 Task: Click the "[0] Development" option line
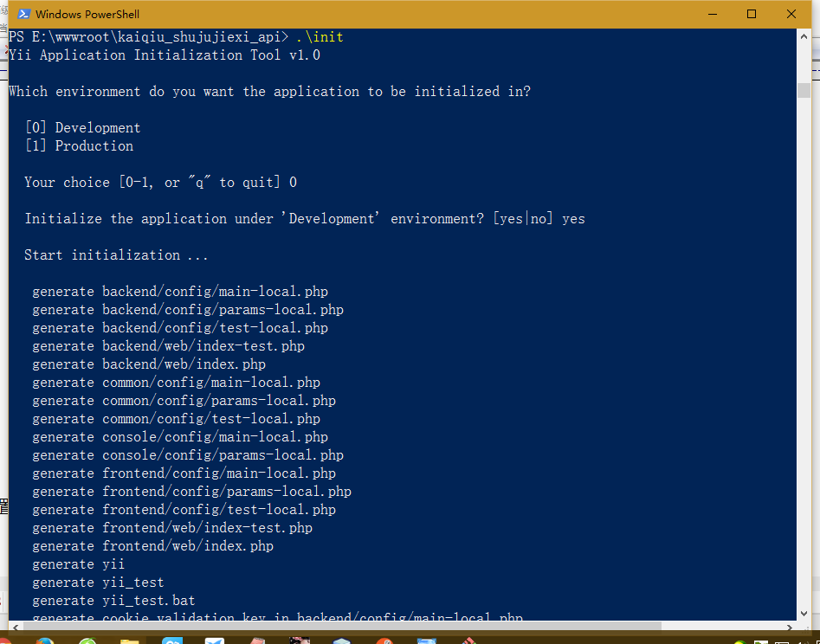click(83, 128)
